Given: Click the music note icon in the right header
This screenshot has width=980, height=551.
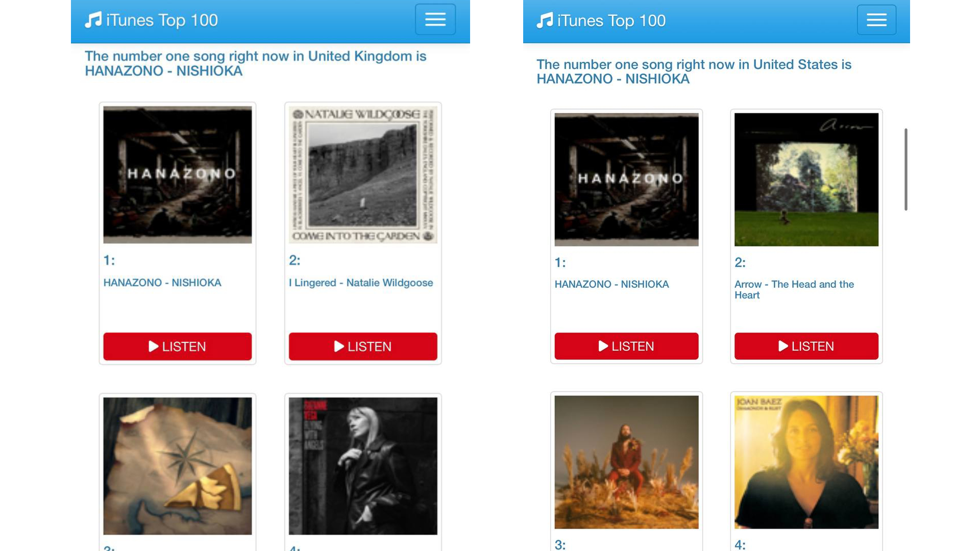Looking at the screenshot, I should [x=545, y=20].
